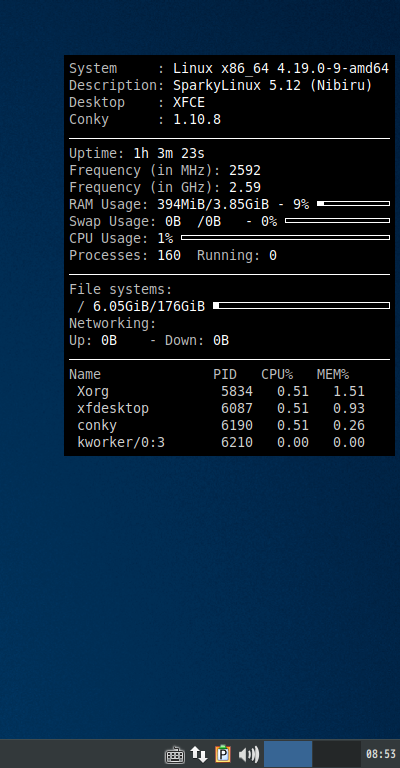Click the 'CPU%' column header

[277, 375]
